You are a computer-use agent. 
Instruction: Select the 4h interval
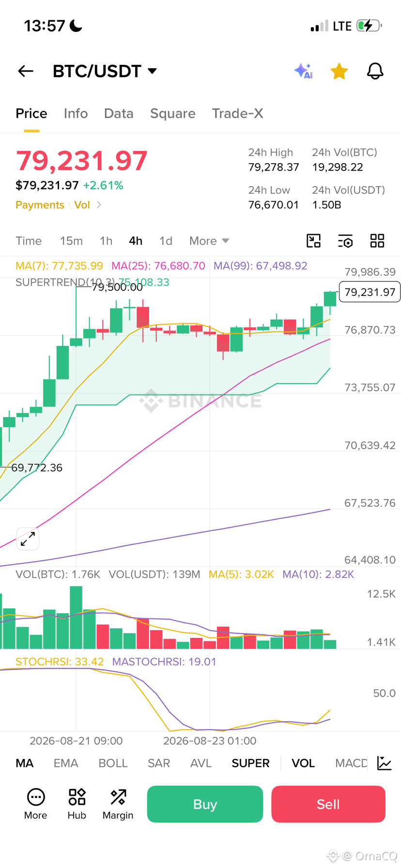[x=136, y=241]
